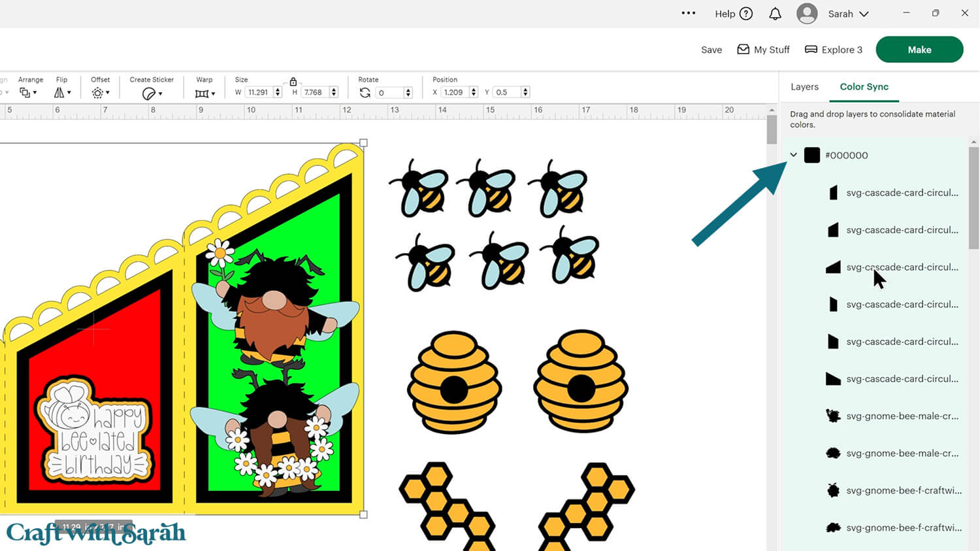
Task: Click the Explore 3 machine icon
Action: pyautogui.click(x=811, y=49)
